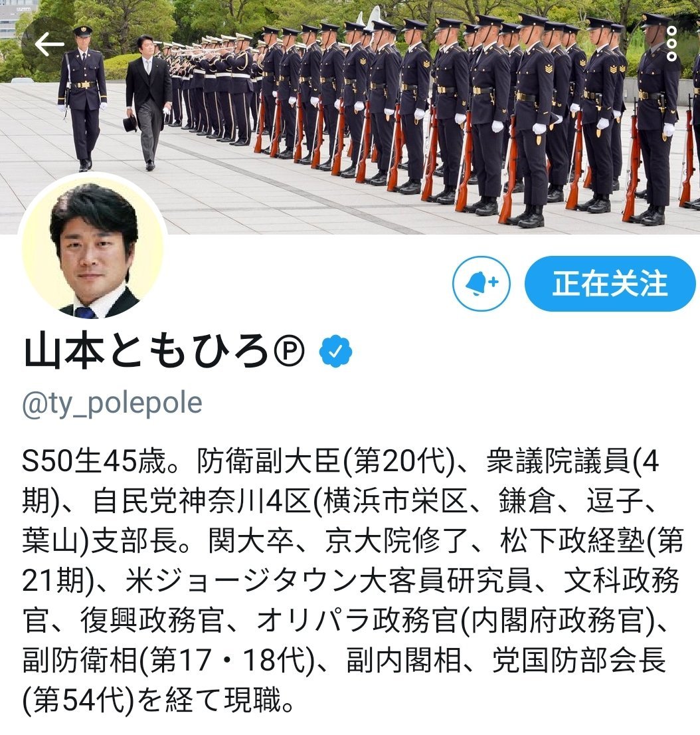Select 自民党神奈川4区 in the bio
Screen dimensions: 700x735
coord(202,500)
